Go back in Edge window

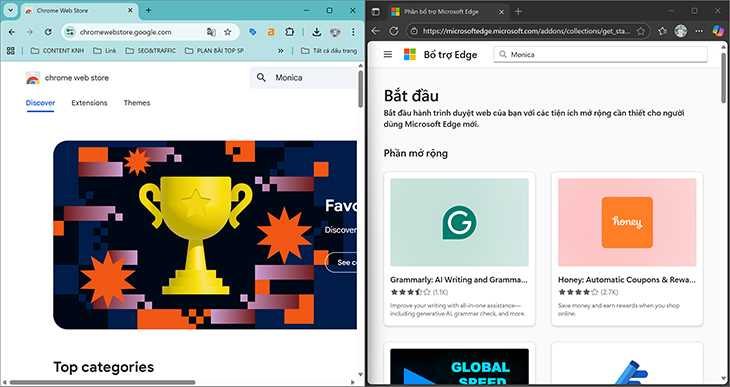pos(376,31)
